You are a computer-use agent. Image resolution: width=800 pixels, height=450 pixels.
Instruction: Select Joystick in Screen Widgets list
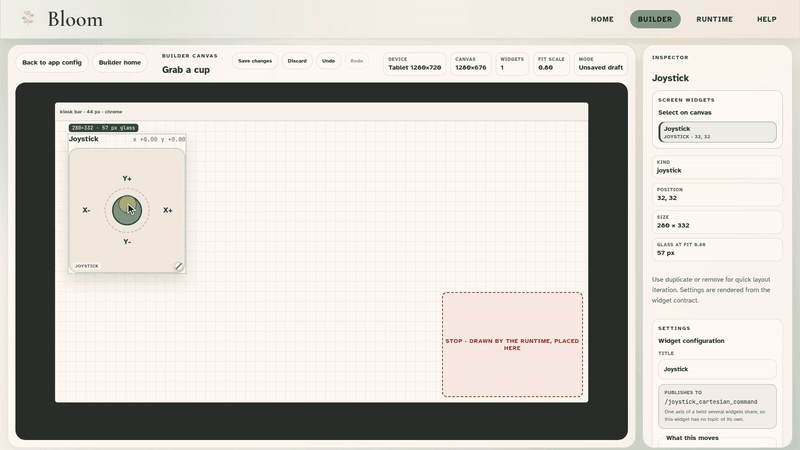[x=717, y=132]
